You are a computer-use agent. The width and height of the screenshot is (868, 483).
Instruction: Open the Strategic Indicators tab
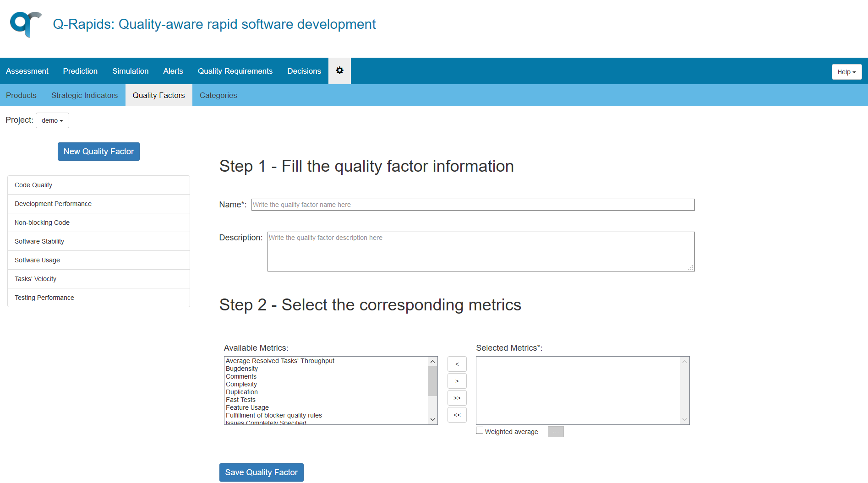(84, 95)
